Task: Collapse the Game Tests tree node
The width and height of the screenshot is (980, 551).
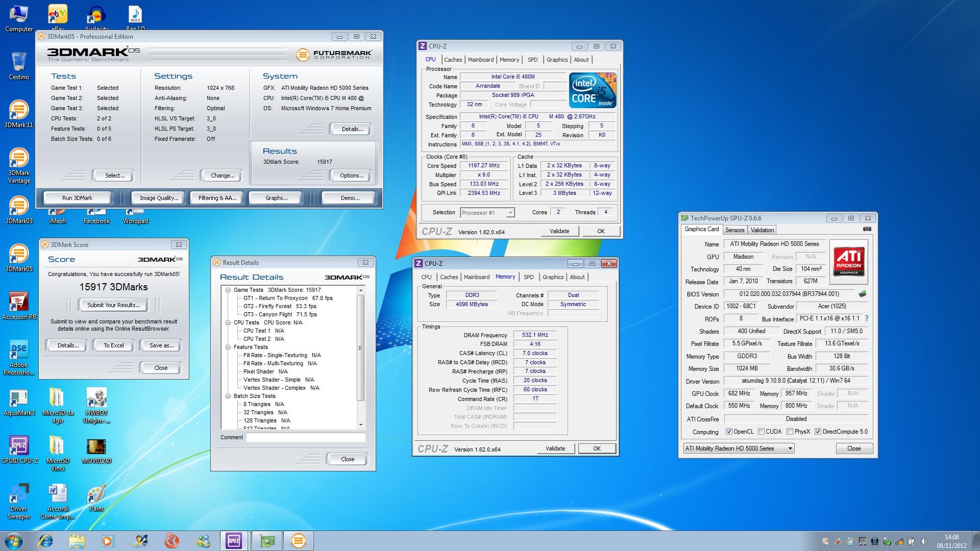Action: pos(228,290)
